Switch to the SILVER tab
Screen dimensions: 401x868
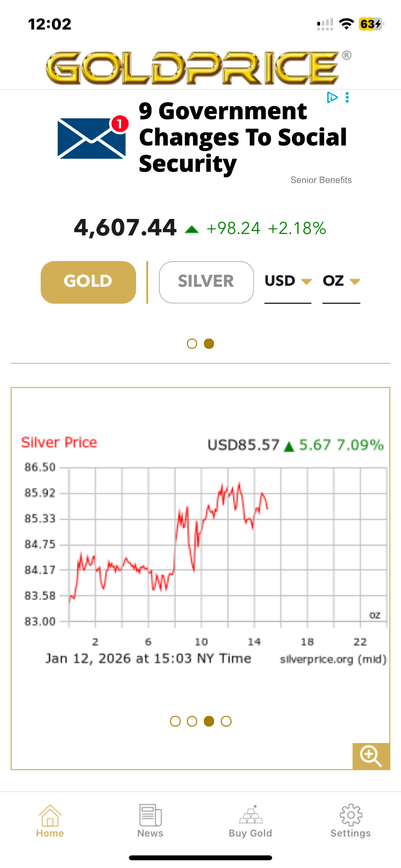[x=206, y=282]
